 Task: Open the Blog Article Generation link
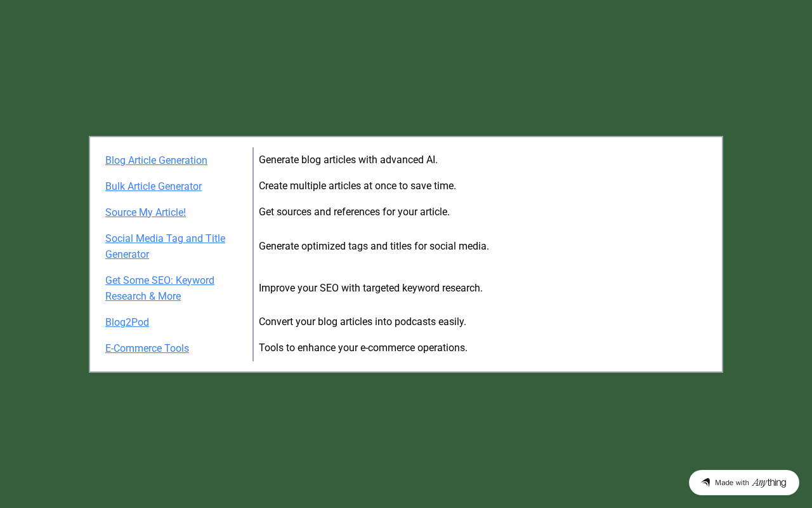tap(156, 160)
